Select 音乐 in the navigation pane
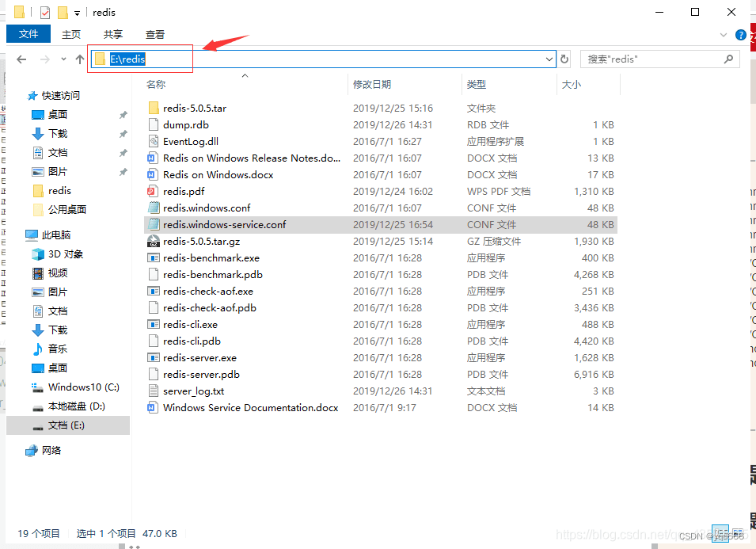Viewport: 756px width, 549px height. click(x=57, y=349)
